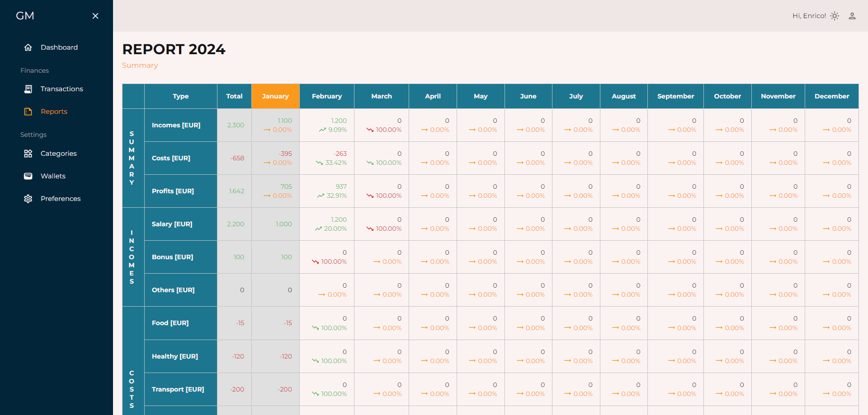Viewport: 868px width, 415px height.
Task: Click the GM logo in the sidebar
Action: click(25, 15)
